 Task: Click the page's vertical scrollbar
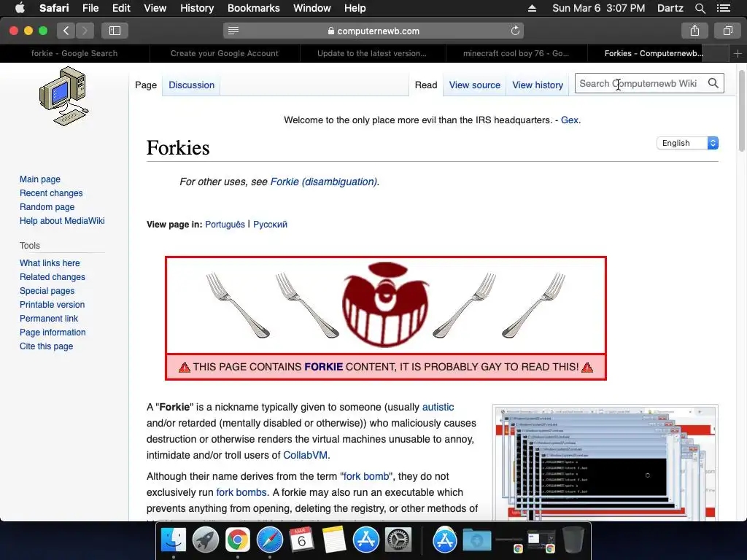pos(742,111)
